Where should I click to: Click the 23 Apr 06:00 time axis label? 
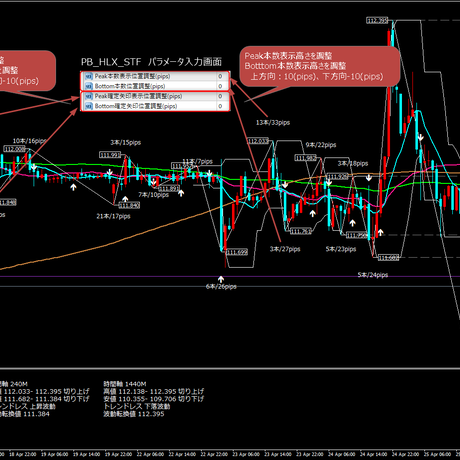tap(246, 454)
